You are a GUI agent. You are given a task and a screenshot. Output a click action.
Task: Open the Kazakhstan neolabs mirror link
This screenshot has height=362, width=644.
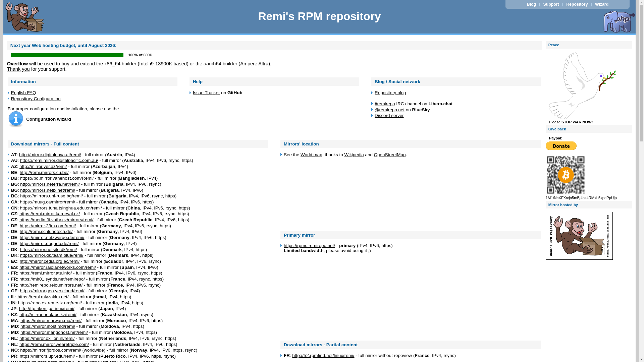(48, 315)
